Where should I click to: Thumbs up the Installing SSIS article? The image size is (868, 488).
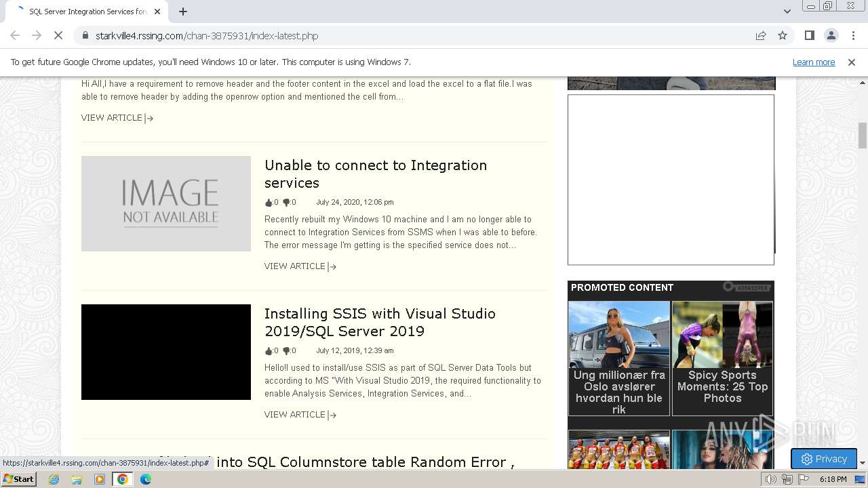click(x=269, y=350)
